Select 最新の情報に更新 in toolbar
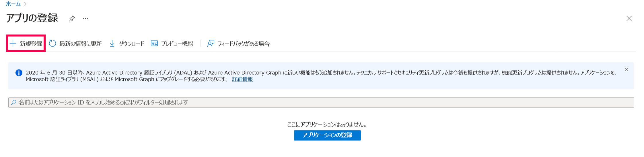Image resolution: width=644 pixels, height=157 pixels. pos(81,44)
